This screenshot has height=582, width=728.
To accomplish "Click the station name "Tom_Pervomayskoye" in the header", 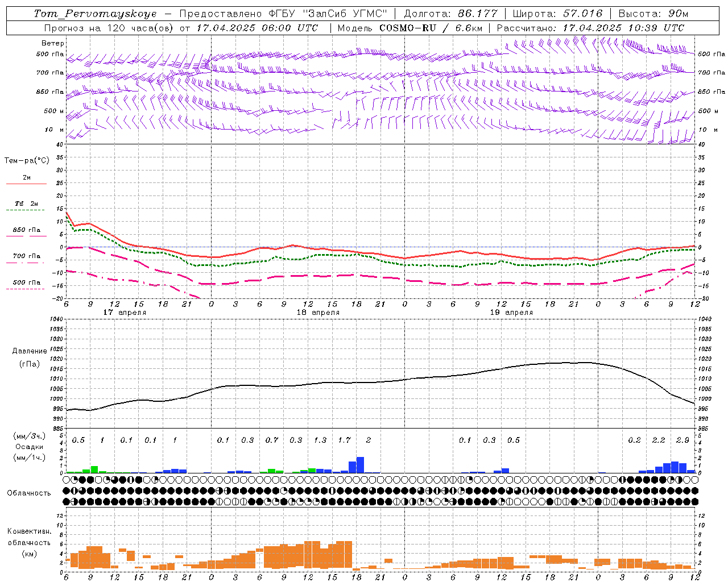I will click(95, 14).
